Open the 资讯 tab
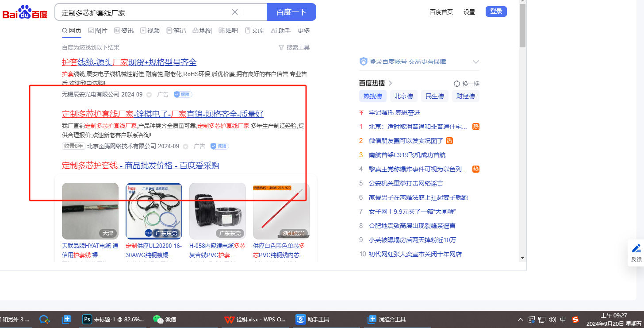The height and width of the screenshot is (328, 644). [x=124, y=31]
